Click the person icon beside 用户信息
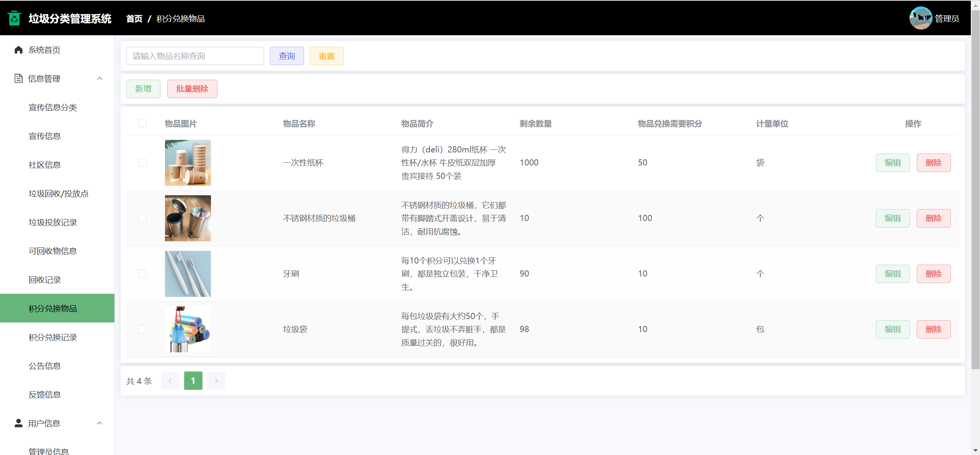The image size is (980, 455). click(18, 423)
